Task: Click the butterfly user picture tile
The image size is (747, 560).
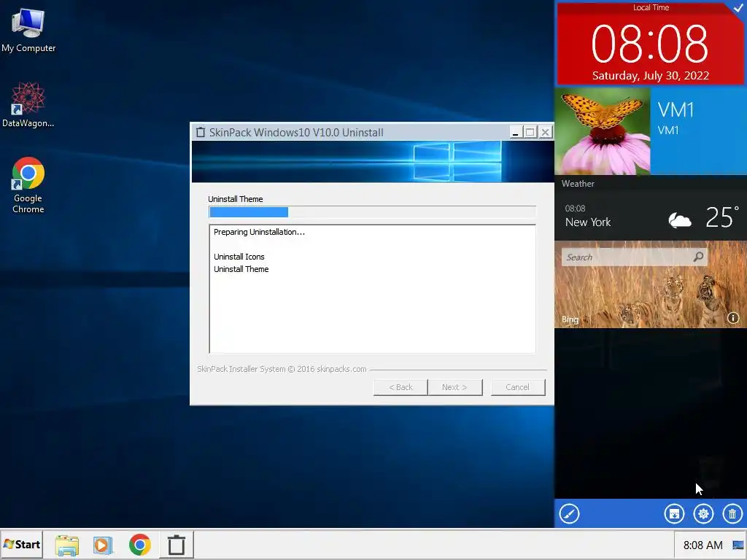Action: click(602, 131)
